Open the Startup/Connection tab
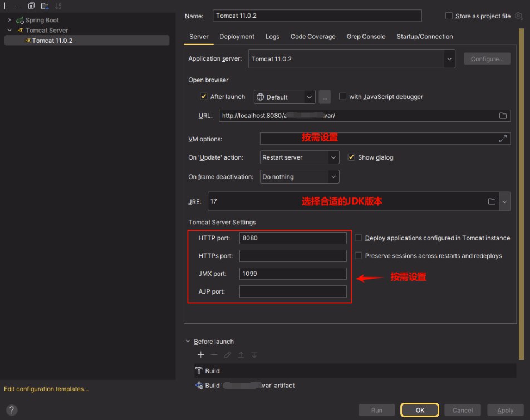530x420 pixels. coord(424,37)
